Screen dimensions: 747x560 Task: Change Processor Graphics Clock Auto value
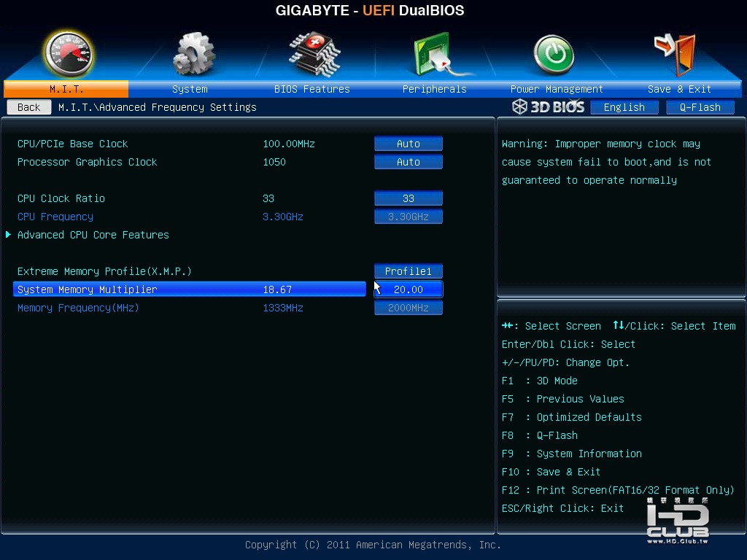coord(409,162)
